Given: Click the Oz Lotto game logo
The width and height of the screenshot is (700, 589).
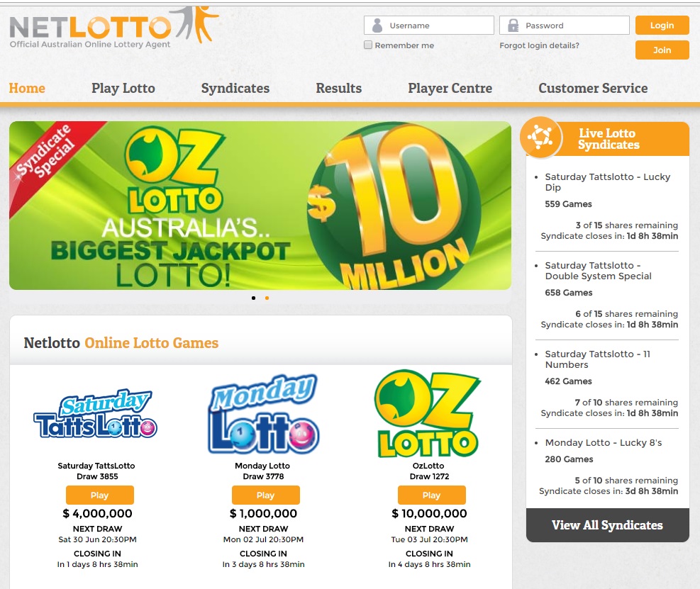Looking at the screenshot, I should point(428,414).
